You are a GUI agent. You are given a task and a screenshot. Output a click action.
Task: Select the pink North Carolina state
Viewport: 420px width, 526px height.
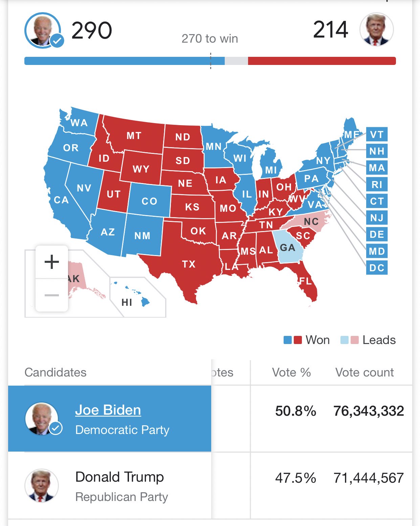[x=310, y=222]
